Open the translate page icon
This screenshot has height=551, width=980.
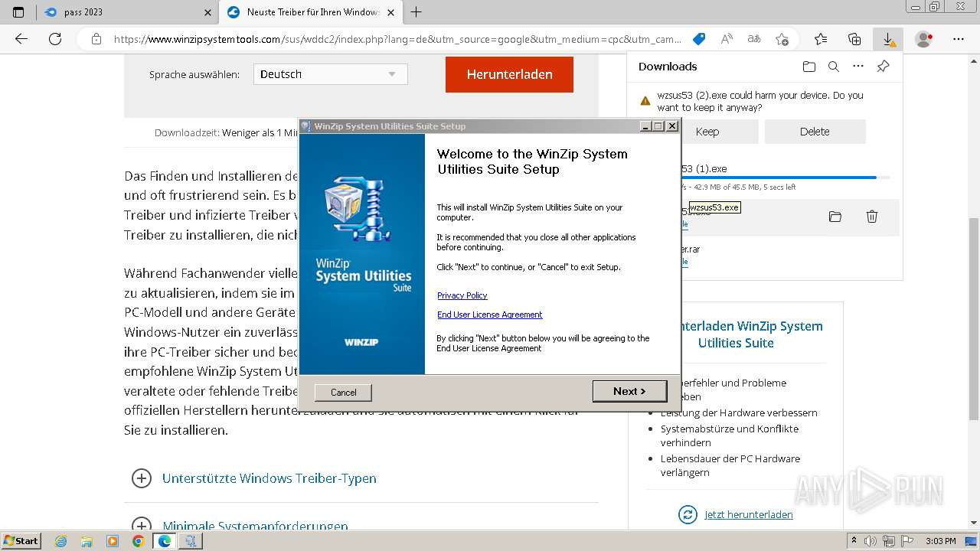click(x=754, y=39)
